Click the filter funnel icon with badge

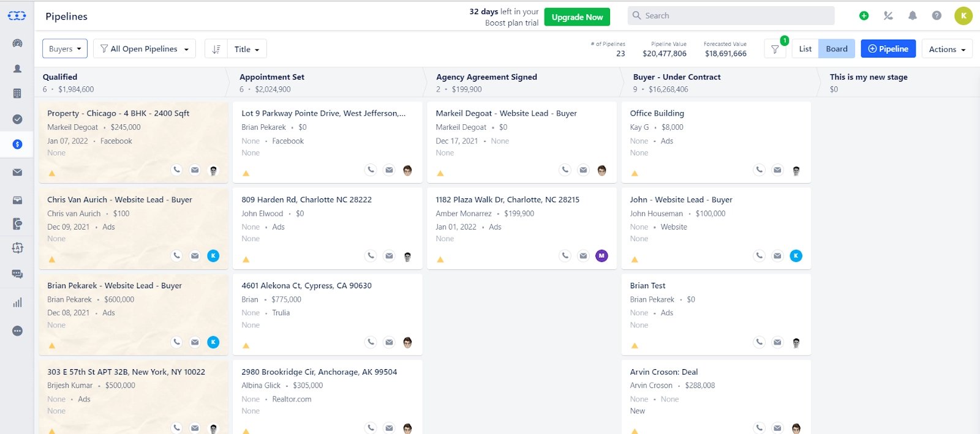point(775,49)
